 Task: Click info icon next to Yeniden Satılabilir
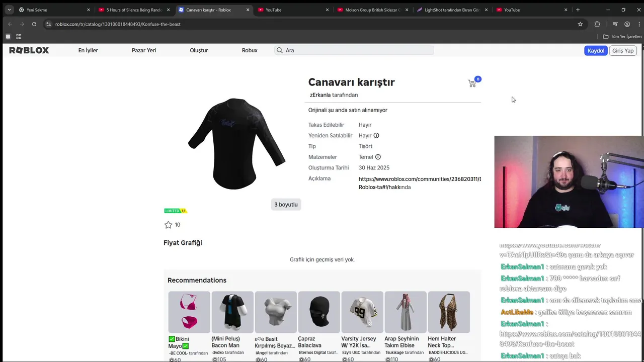click(x=376, y=135)
